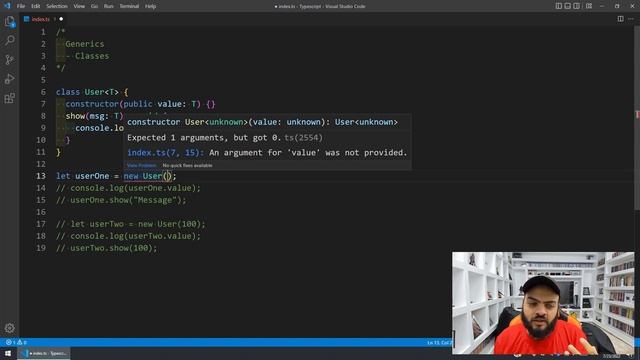Select the index.ts editor tab
Viewport: 640px width, 360px height.
point(44,19)
